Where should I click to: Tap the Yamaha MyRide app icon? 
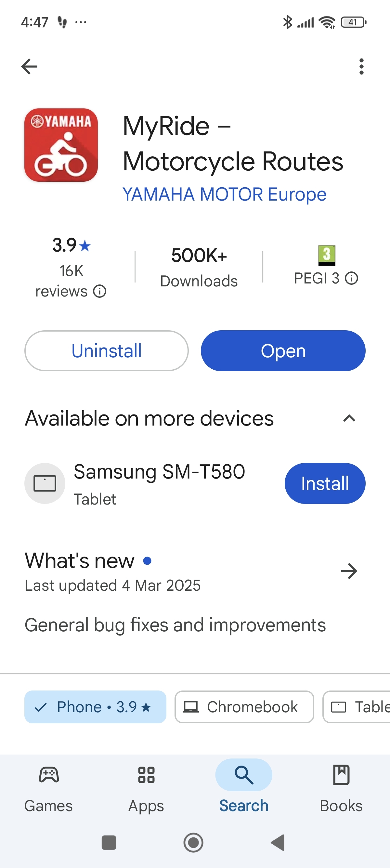61,145
